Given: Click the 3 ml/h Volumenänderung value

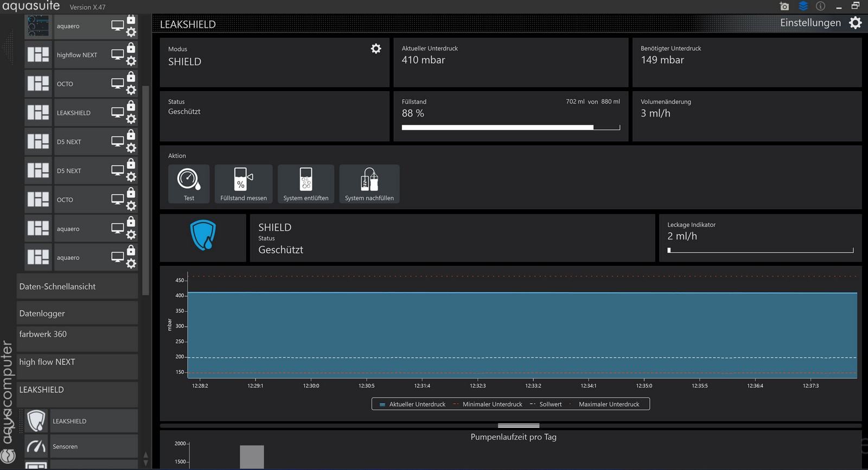Looking at the screenshot, I should [655, 113].
